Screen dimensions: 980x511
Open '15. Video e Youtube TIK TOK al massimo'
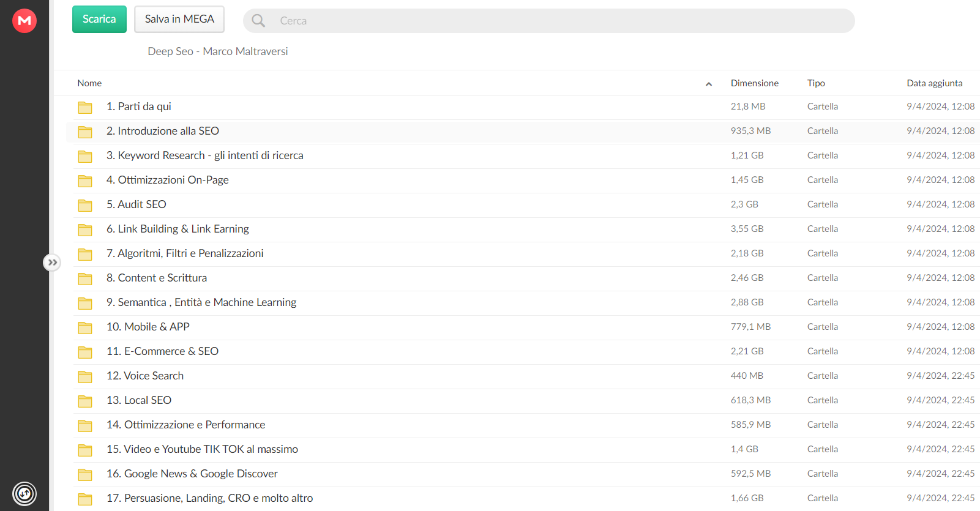click(x=203, y=449)
